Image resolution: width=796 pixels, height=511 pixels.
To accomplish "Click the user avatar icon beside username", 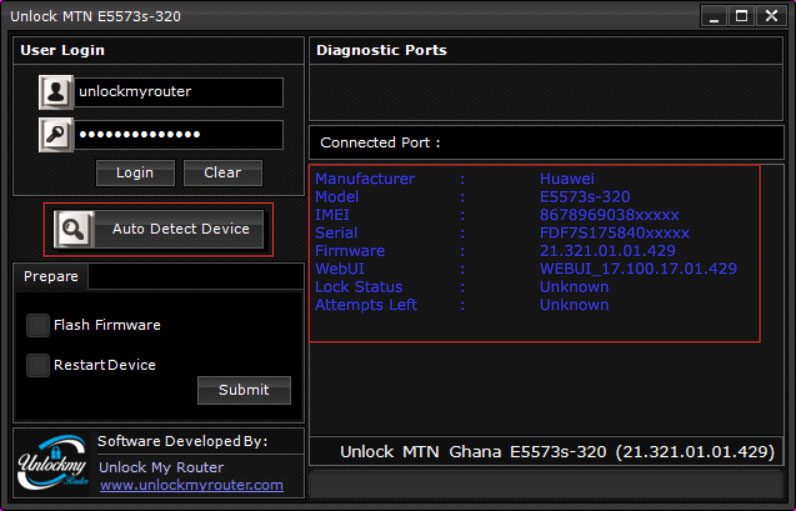I will [x=56, y=92].
